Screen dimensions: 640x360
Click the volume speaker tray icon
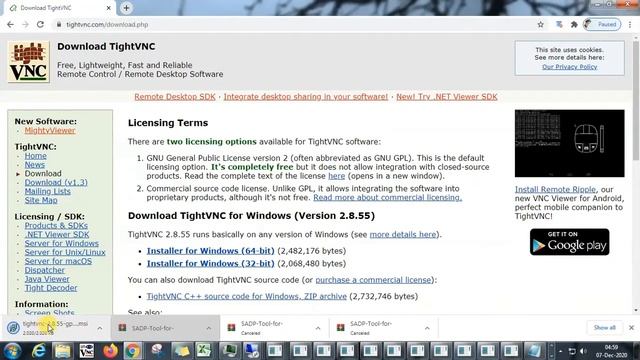click(x=583, y=351)
